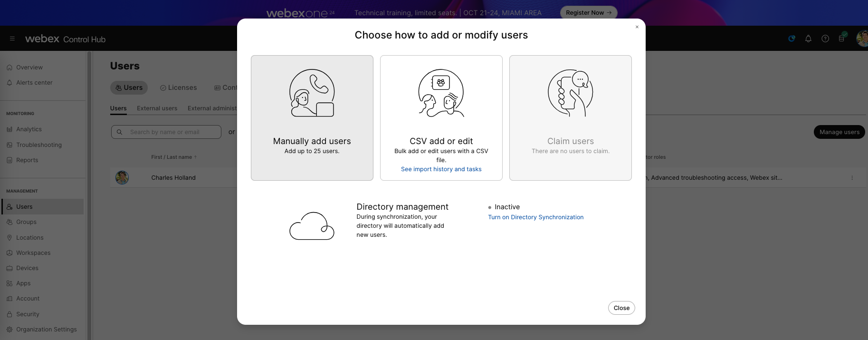Open the Licenses tab
Image resolution: width=868 pixels, height=340 pixels.
(x=179, y=88)
